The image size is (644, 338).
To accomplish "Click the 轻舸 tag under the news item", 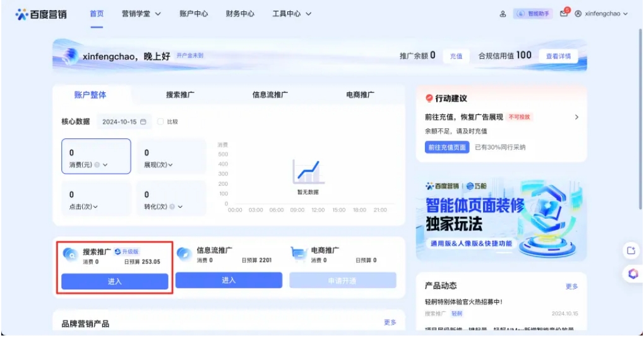I will coord(456,314).
